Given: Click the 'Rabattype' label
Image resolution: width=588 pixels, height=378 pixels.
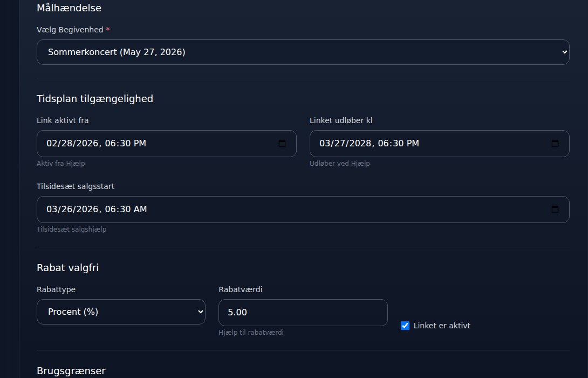Looking at the screenshot, I should (x=56, y=289).
